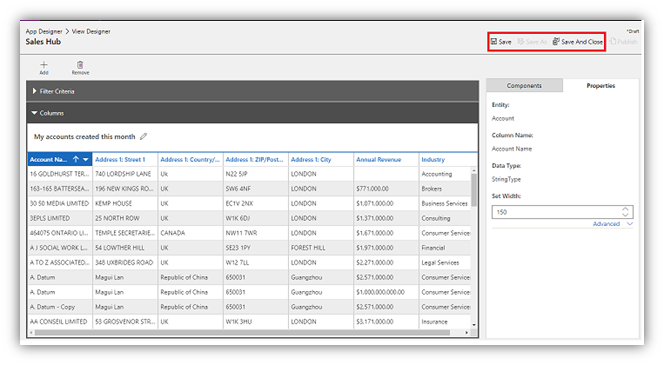Click the '3EPLS LIMITED' cell
Viewport: 664px width, 365px height.
[60, 218]
